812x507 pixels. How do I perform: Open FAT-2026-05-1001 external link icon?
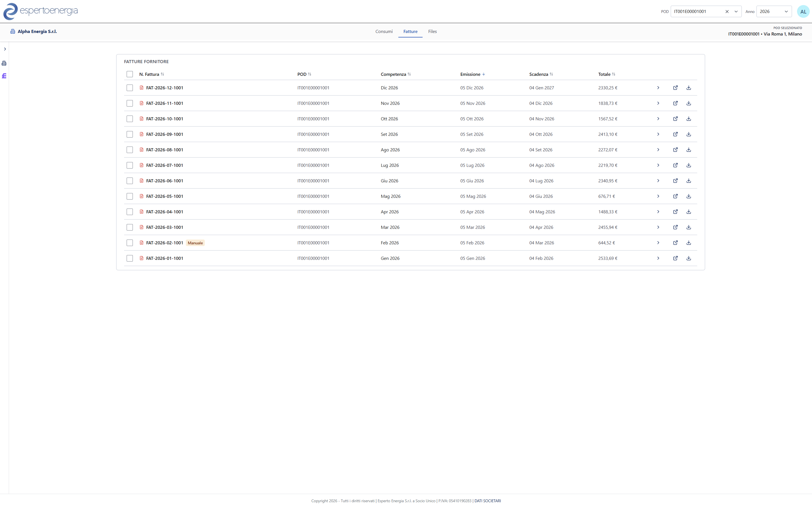675,196
